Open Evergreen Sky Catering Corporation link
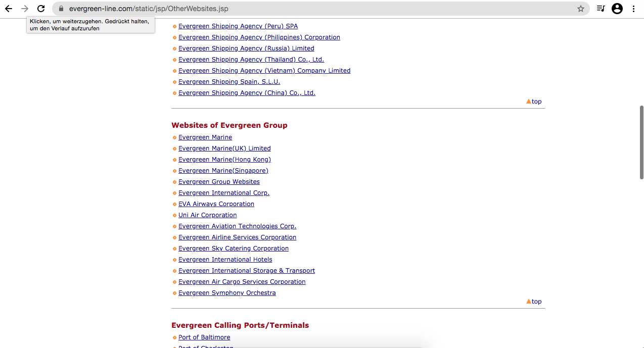This screenshot has width=644, height=348. click(x=234, y=248)
